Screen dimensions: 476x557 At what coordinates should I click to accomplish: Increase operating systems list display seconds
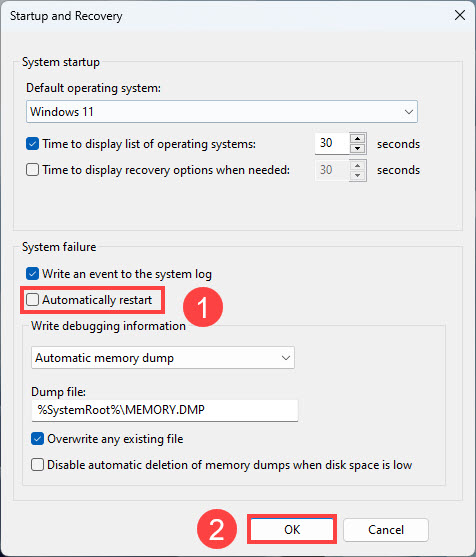pos(358,139)
